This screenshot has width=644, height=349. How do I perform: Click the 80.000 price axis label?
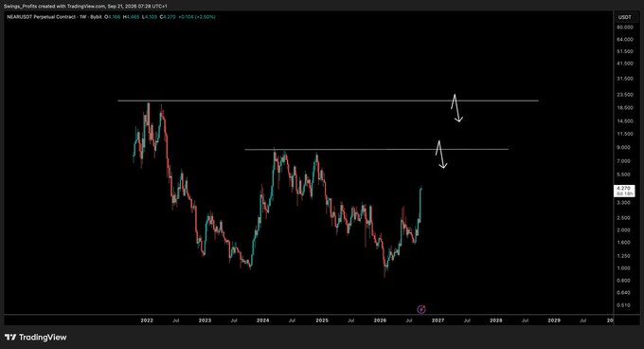[x=625, y=28]
